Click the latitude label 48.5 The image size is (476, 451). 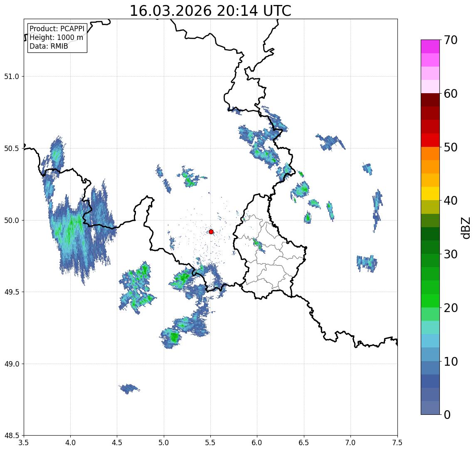(12, 436)
